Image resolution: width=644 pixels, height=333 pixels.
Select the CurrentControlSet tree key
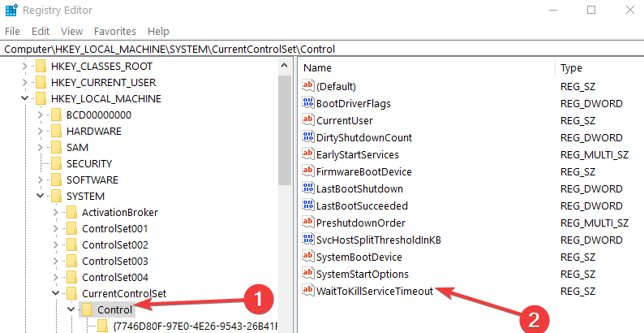(124, 293)
